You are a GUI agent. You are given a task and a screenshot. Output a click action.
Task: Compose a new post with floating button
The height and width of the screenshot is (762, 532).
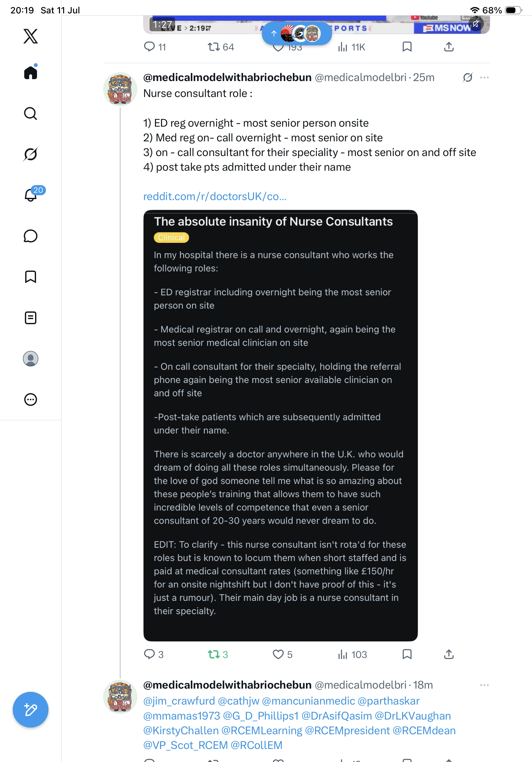[x=31, y=710]
